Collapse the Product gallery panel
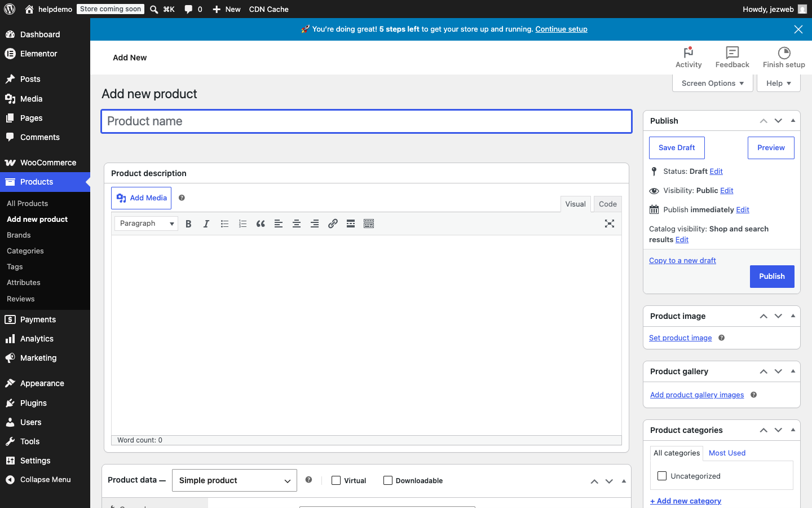812x508 pixels. (793, 371)
